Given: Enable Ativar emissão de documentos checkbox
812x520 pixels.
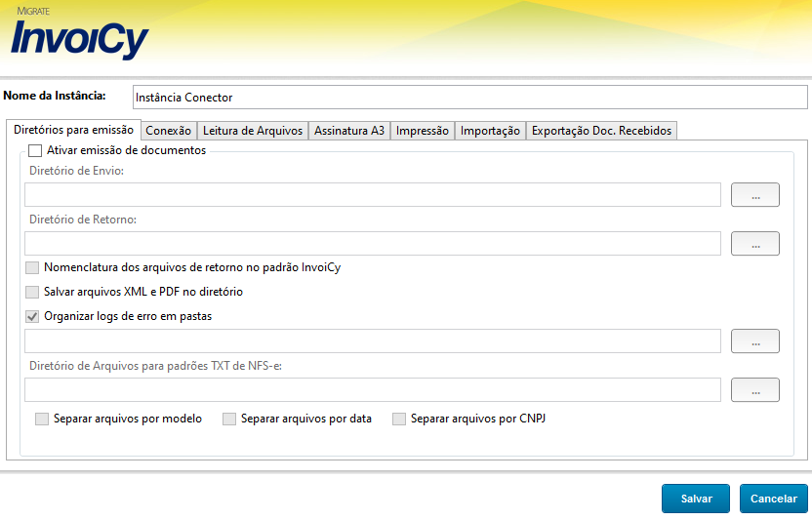Looking at the screenshot, I should pyautogui.click(x=35, y=151).
